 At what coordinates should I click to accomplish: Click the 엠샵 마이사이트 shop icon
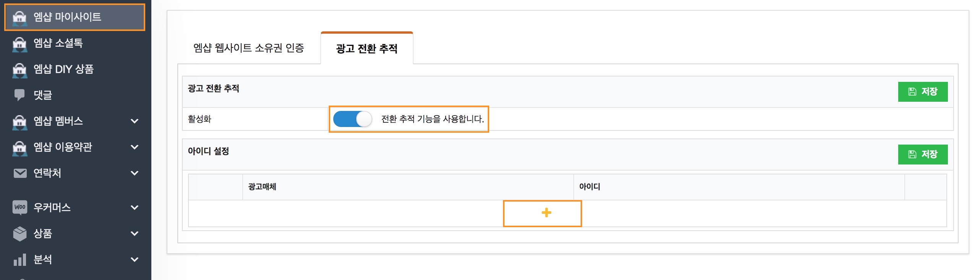coord(19,17)
